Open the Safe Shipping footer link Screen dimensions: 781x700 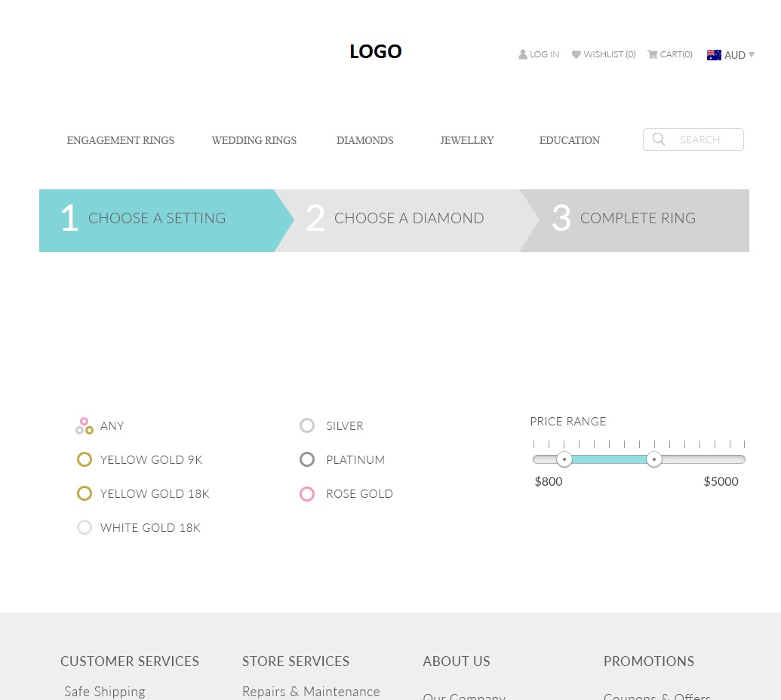105,691
